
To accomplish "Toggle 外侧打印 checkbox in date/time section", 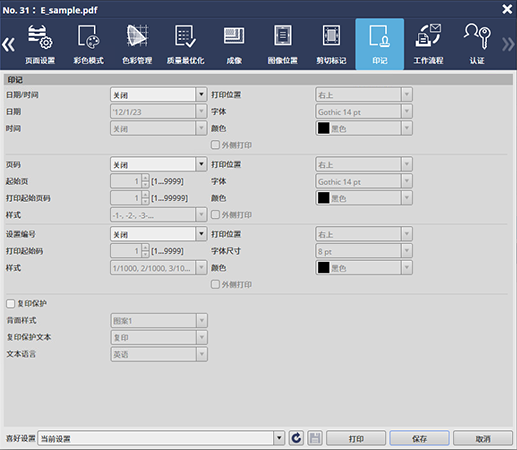I will (x=215, y=145).
